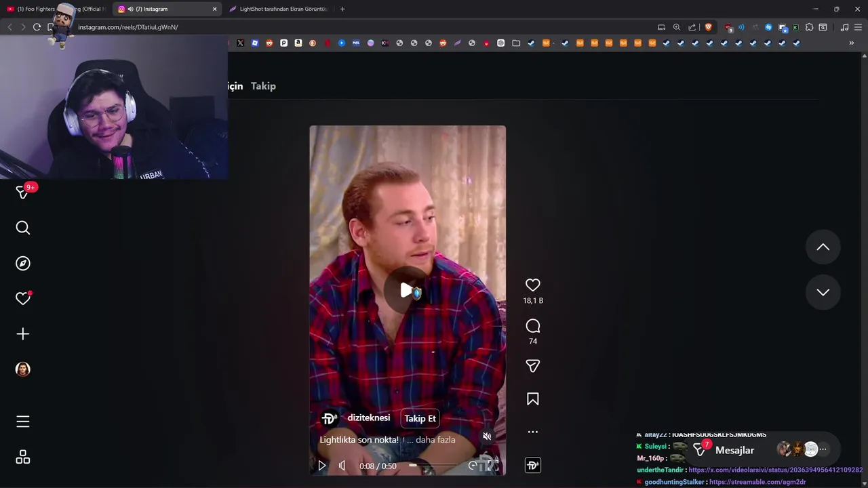Click the blue sound extension icon

(x=741, y=27)
